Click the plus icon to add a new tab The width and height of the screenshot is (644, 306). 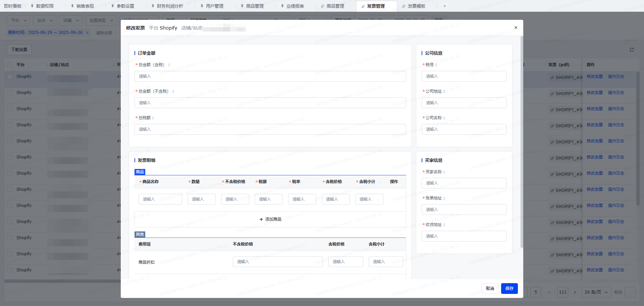pos(444,6)
